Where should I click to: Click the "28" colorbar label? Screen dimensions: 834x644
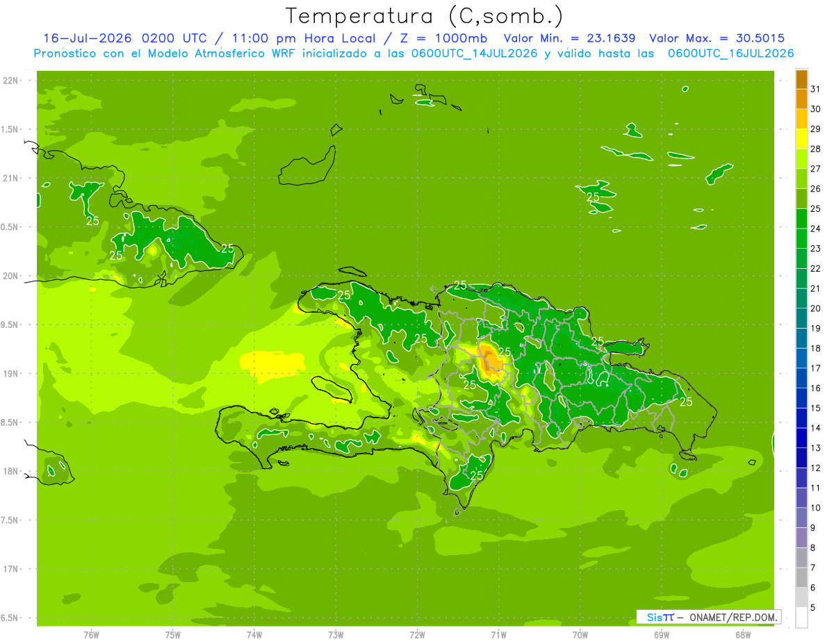click(x=816, y=149)
